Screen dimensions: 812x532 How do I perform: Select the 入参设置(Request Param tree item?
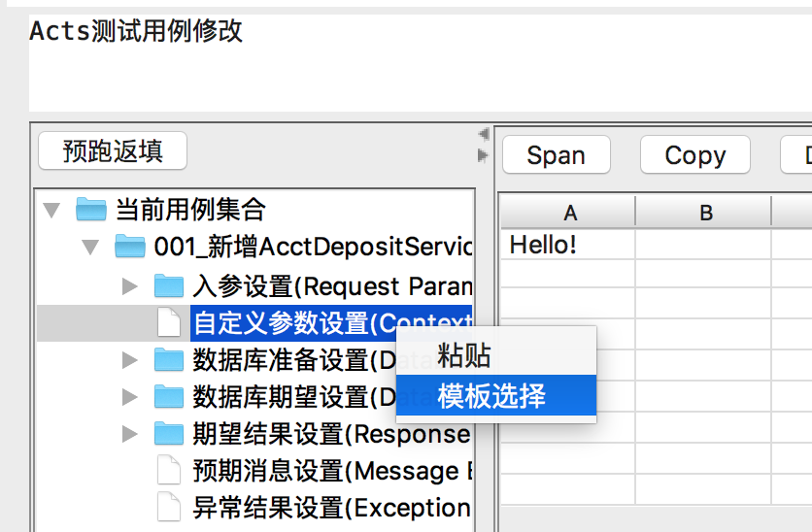coord(332,286)
